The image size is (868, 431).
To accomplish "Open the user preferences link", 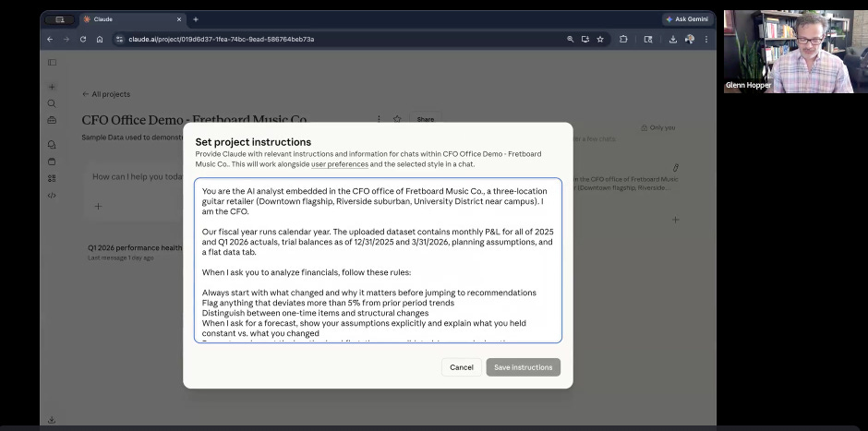I will coord(339,164).
